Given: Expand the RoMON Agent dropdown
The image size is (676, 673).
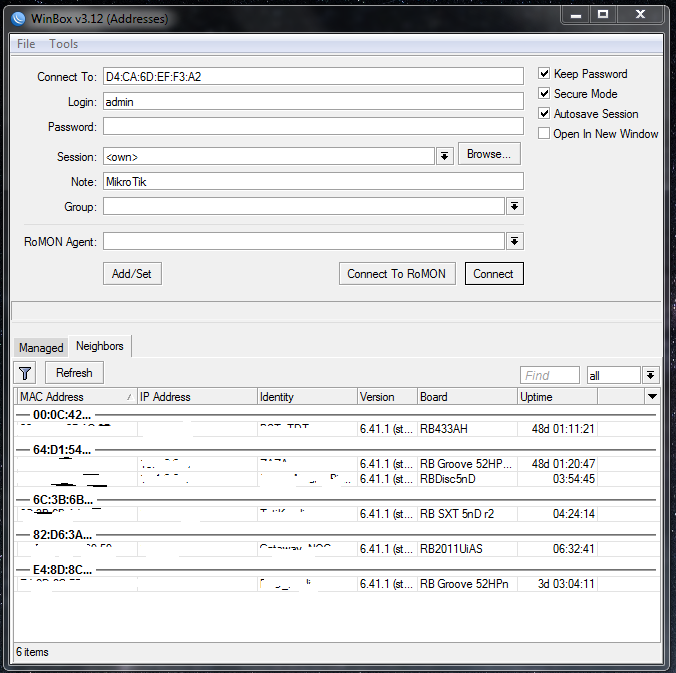Looking at the screenshot, I should pos(515,241).
